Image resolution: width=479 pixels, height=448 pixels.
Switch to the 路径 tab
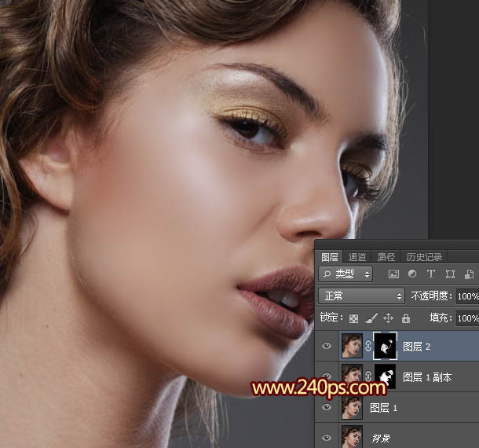click(x=386, y=257)
